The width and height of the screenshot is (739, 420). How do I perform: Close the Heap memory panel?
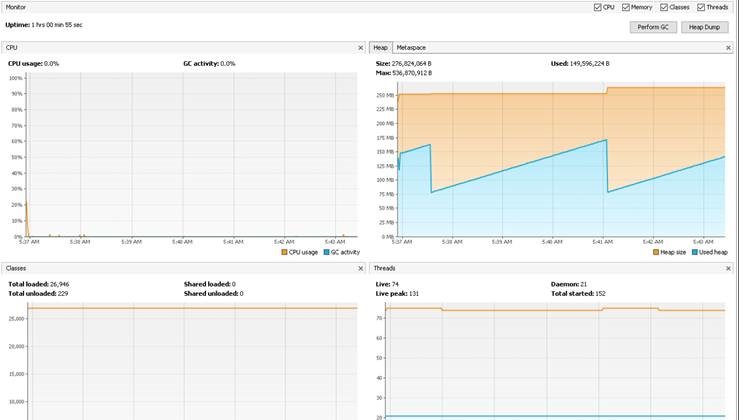[728, 48]
